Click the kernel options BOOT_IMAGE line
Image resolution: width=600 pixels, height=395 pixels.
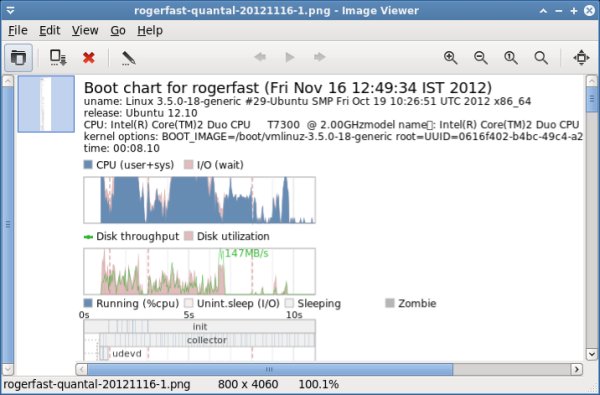click(x=333, y=137)
